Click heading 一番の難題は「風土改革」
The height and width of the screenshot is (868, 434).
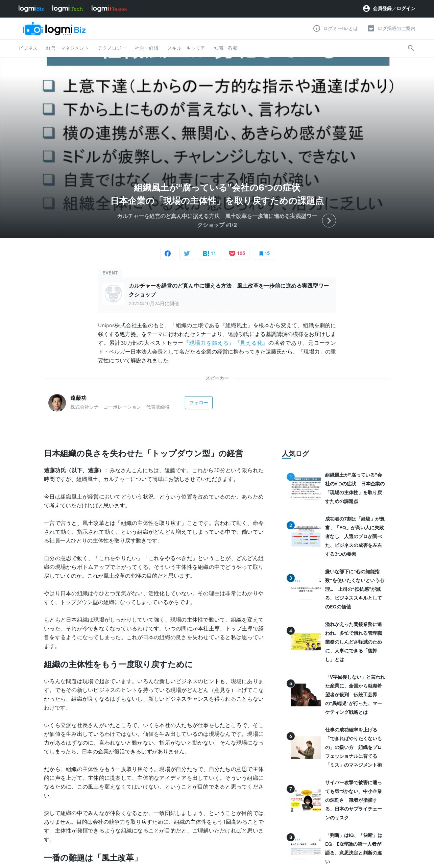click(92, 858)
